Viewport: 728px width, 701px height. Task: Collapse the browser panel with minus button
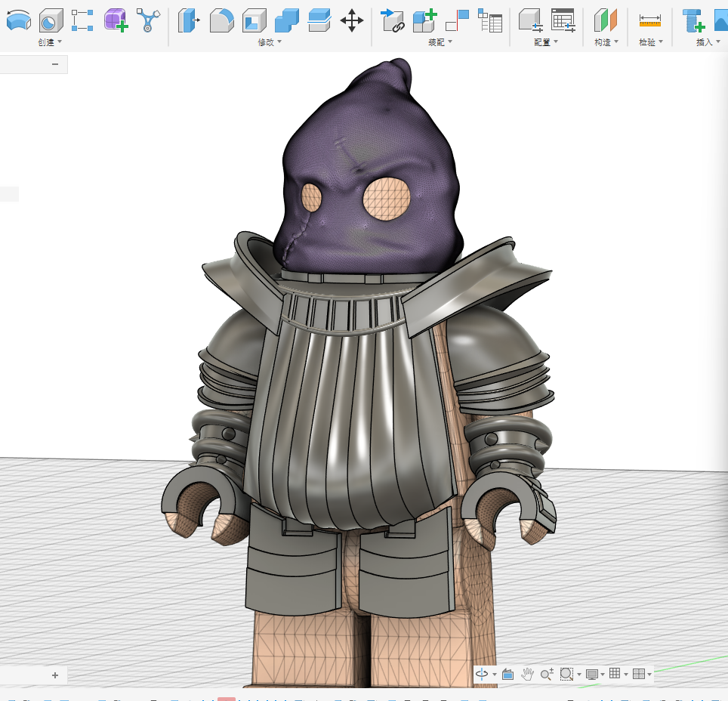coord(54,64)
